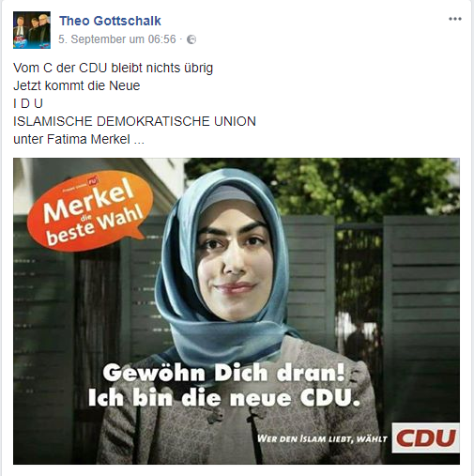Click the globe public audience icon
Viewport: 474px width, 476px height.
pyautogui.click(x=191, y=39)
